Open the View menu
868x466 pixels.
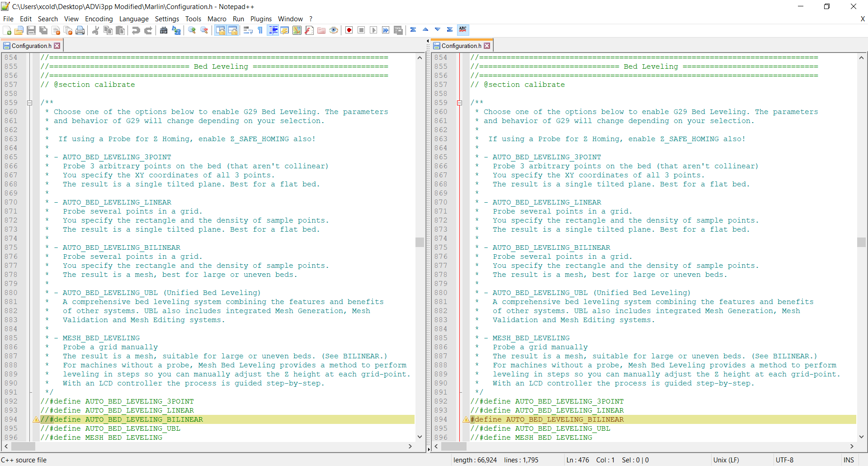tap(71, 19)
